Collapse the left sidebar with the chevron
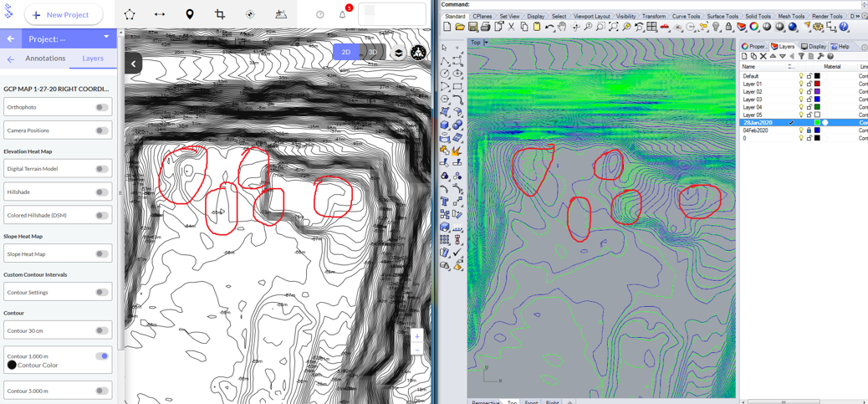The image size is (868, 404). tap(134, 64)
